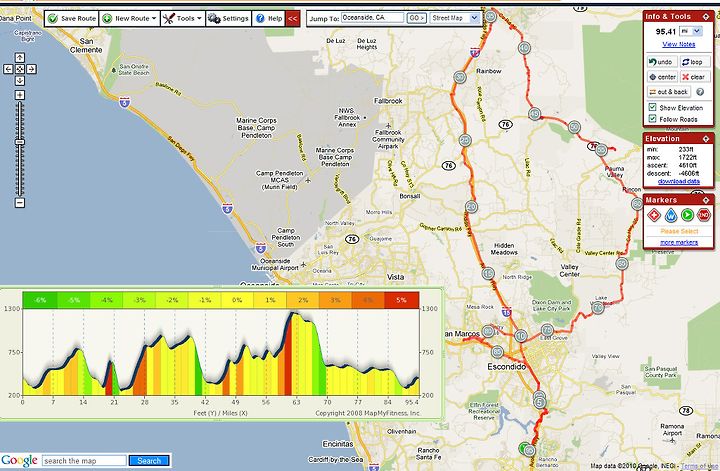
Task: Open the View Notes link
Action: click(679, 44)
